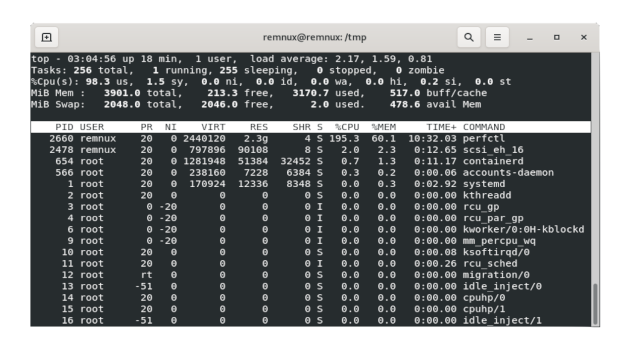Click the 3901.0 total memory value
Viewport: 640px width, 360px height.
pos(122,93)
